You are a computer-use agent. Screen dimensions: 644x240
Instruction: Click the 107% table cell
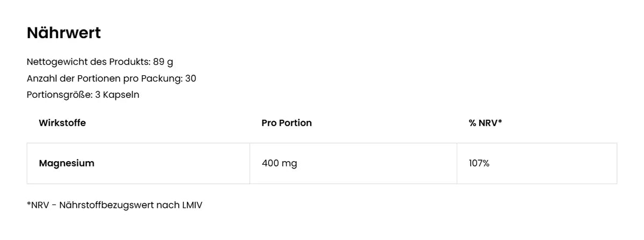point(479,163)
